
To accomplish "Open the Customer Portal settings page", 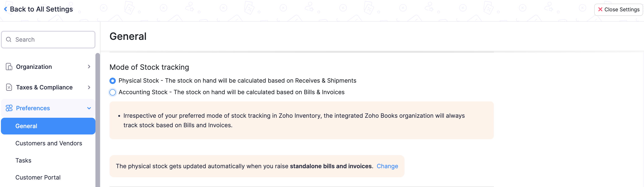I will [38, 177].
